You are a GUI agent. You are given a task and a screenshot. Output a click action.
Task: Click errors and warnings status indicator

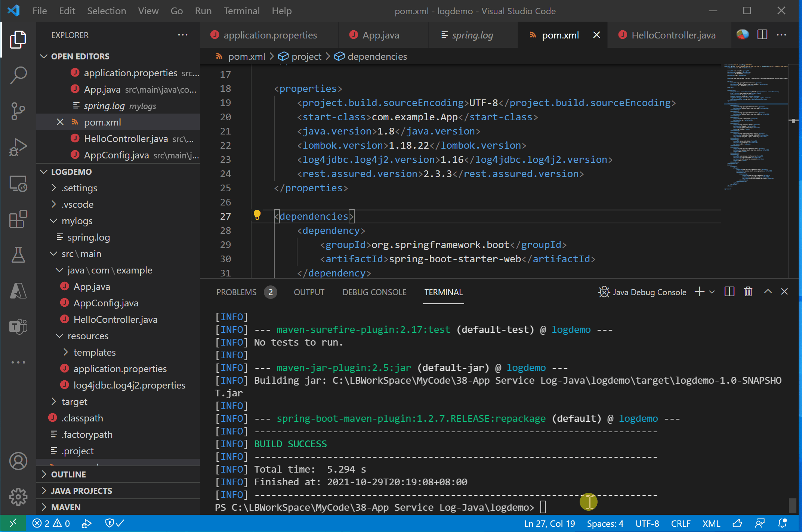(51, 524)
